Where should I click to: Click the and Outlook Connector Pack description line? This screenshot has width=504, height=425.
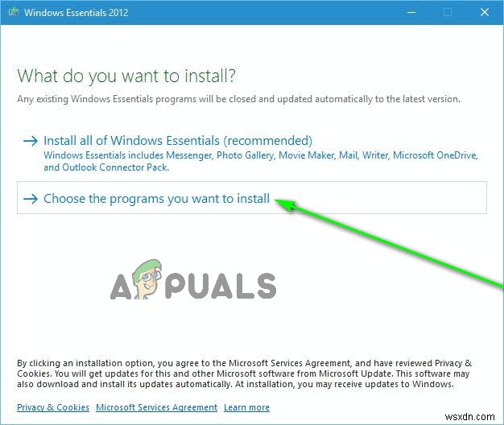(106, 167)
